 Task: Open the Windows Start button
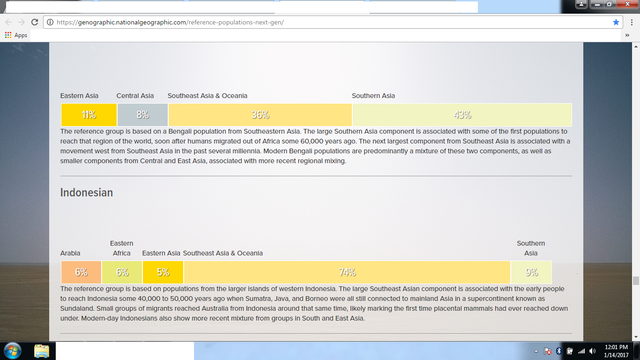(12, 351)
